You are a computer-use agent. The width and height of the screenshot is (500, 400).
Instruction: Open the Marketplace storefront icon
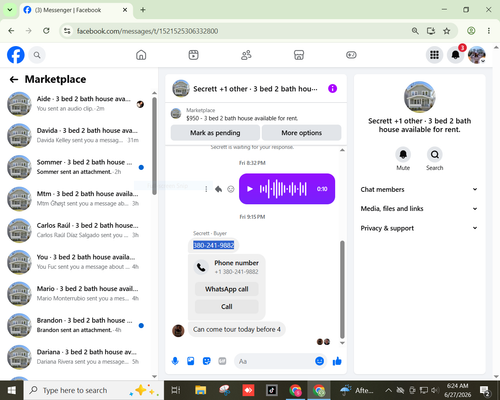(x=299, y=55)
